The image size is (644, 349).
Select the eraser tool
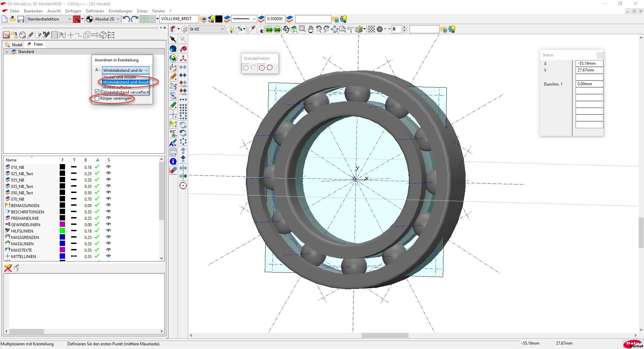coord(173,170)
